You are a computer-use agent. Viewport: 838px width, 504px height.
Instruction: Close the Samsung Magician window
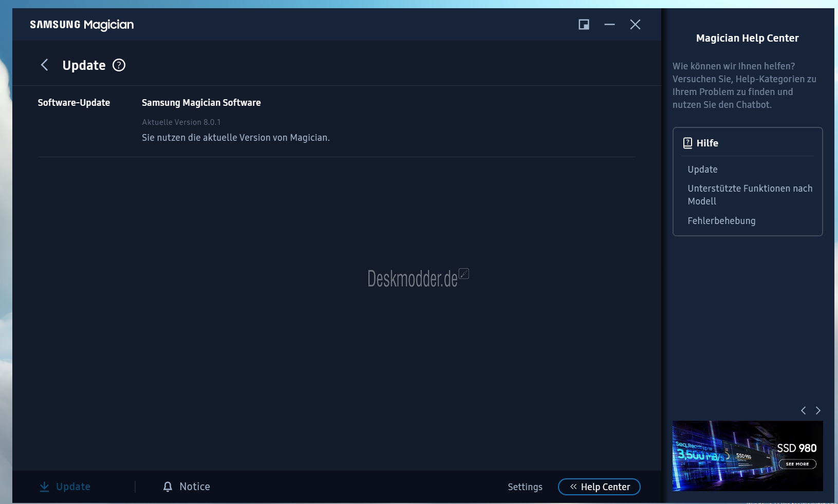[635, 25]
